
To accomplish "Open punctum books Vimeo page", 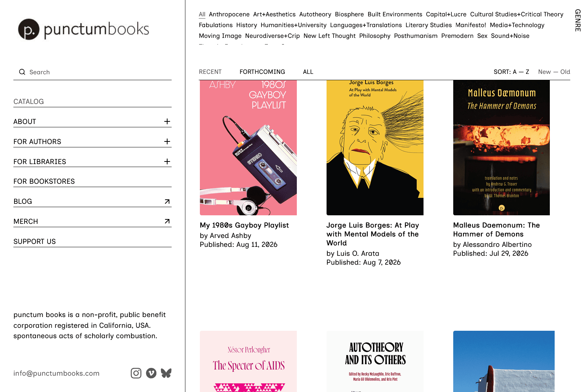I will (151, 373).
